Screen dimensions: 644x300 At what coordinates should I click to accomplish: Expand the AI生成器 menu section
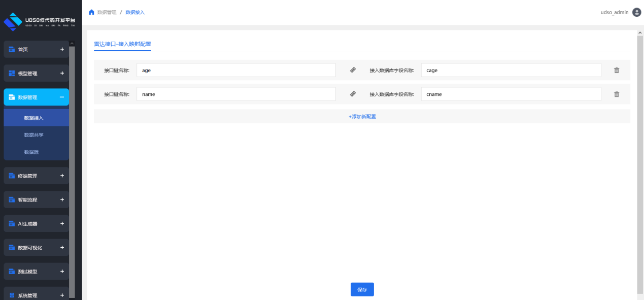tap(62, 223)
